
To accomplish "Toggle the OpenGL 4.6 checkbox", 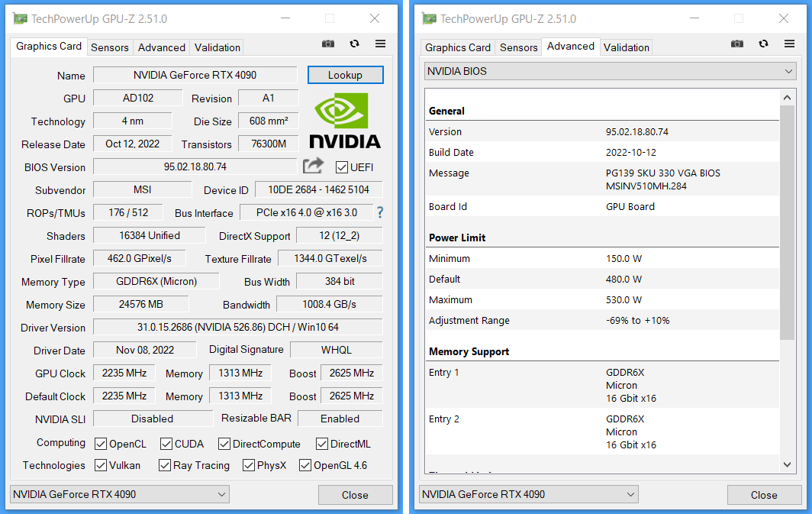I will point(305,465).
